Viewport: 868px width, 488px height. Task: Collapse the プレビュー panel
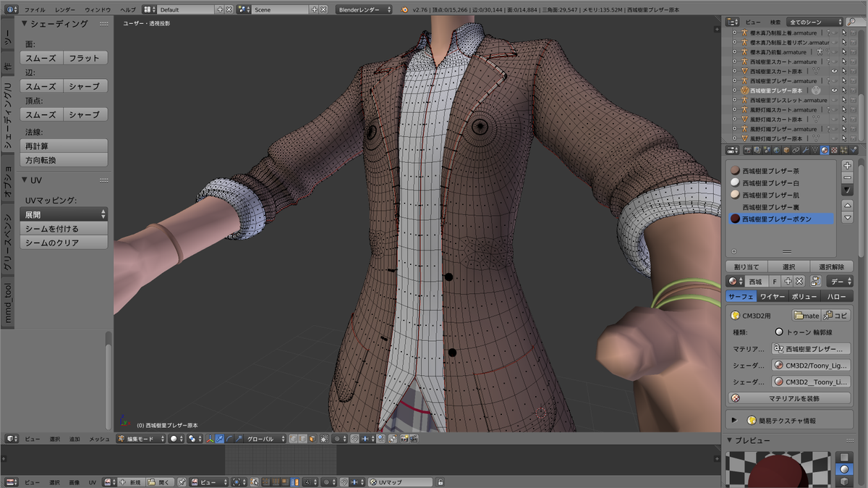(729, 440)
